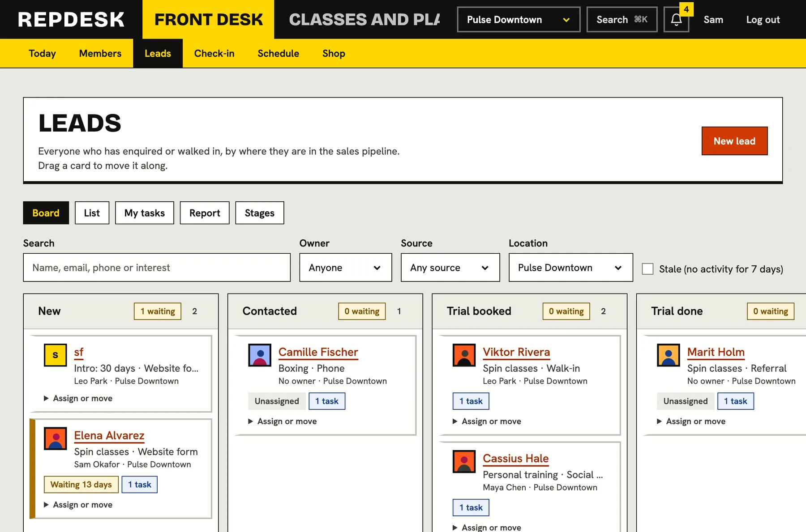
Task: Go to the Today tab
Action: pyautogui.click(x=42, y=53)
